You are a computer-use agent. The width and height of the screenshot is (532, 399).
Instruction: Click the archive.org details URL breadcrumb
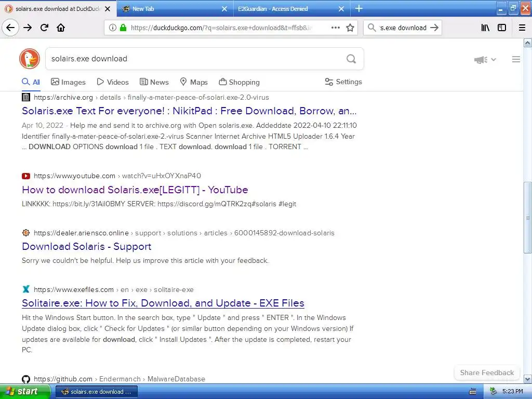(x=151, y=97)
